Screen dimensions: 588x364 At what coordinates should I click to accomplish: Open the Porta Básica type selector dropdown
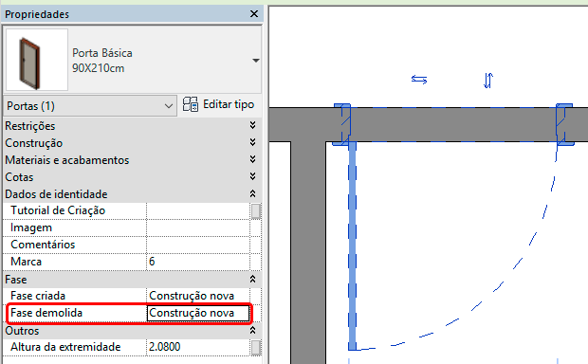pyautogui.click(x=256, y=61)
